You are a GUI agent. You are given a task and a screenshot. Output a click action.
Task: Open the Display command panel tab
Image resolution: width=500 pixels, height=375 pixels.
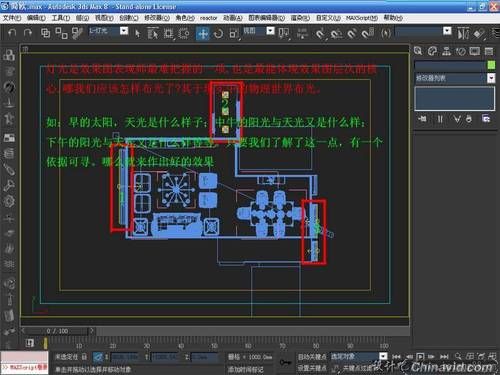coord(475,51)
